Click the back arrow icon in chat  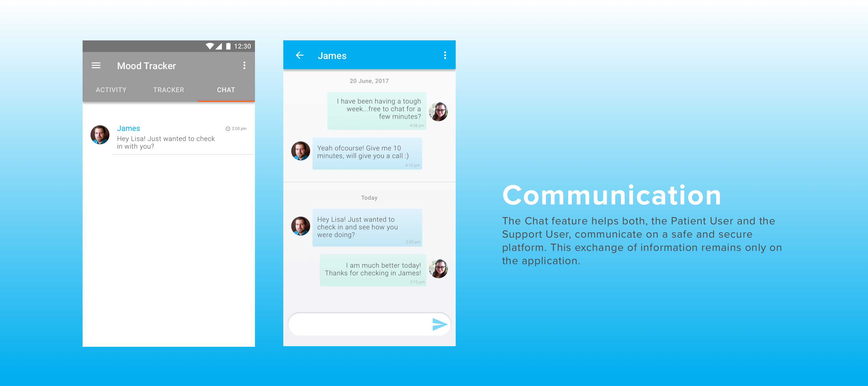[300, 55]
